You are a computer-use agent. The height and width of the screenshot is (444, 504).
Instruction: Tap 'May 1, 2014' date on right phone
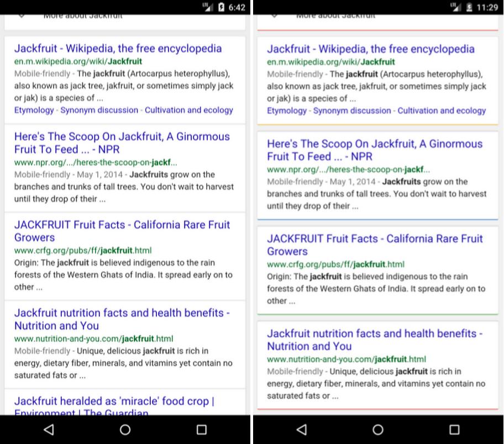click(352, 182)
